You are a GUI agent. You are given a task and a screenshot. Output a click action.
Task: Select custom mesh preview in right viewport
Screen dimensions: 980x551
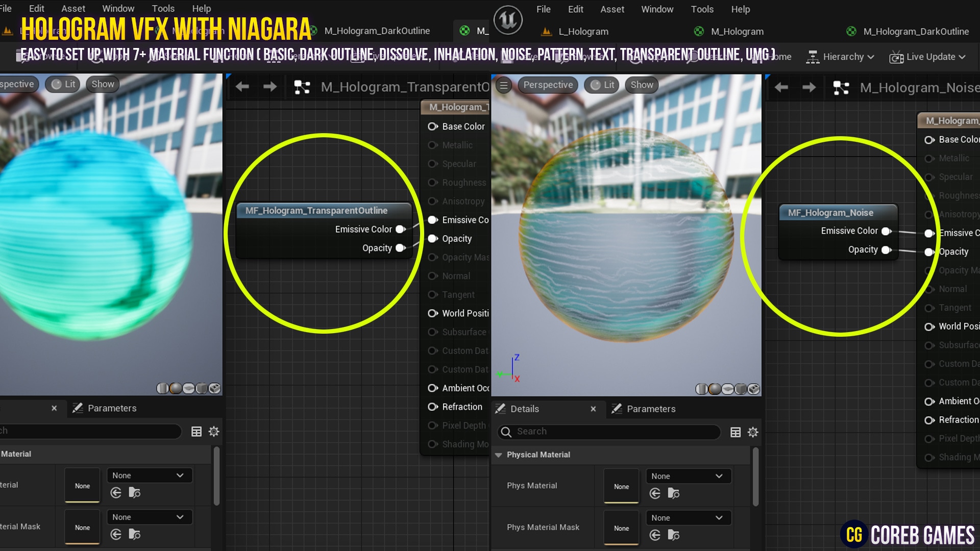click(x=754, y=390)
